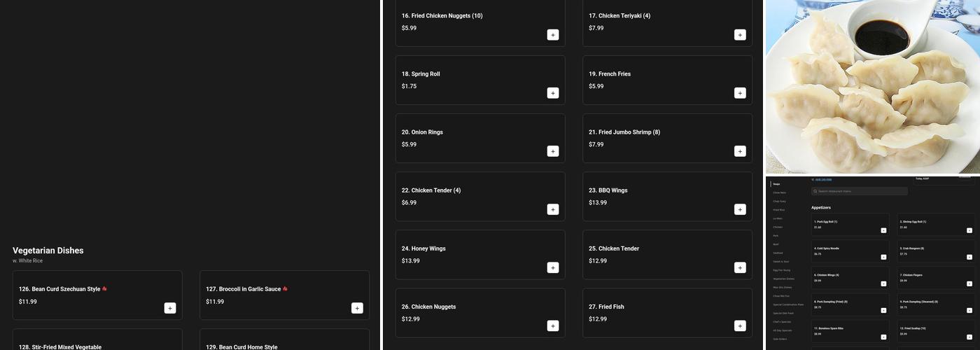
Task: Click the plus for BBQ Wings
Action: tap(740, 209)
